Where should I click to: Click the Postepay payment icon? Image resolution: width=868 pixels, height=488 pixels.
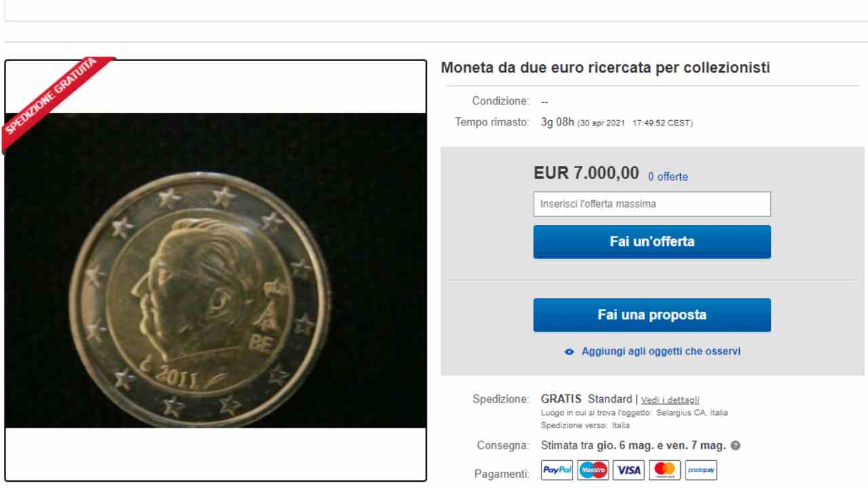(x=701, y=470)
